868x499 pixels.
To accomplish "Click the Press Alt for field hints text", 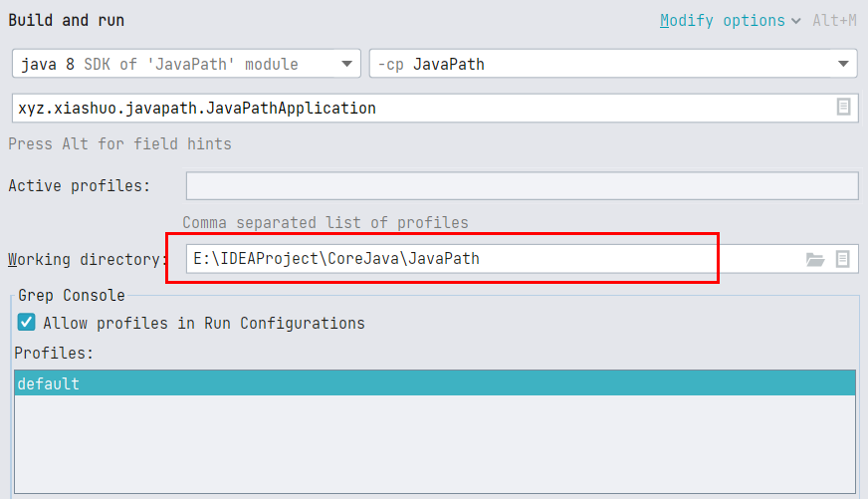I will point(119,144).
